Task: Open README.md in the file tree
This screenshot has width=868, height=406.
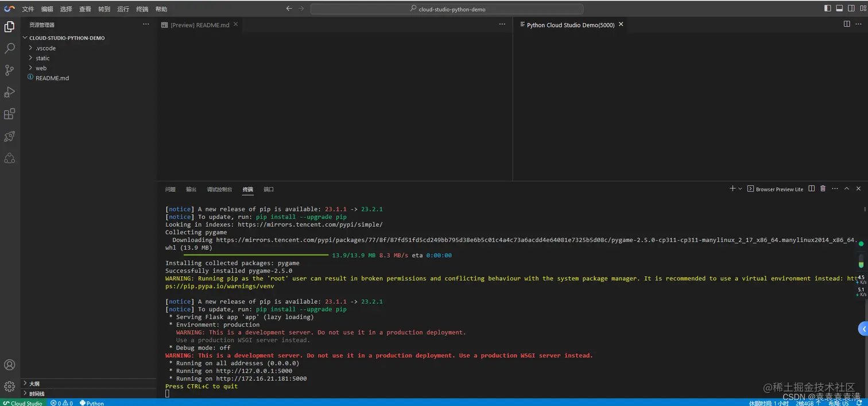Action: (88, 78)
